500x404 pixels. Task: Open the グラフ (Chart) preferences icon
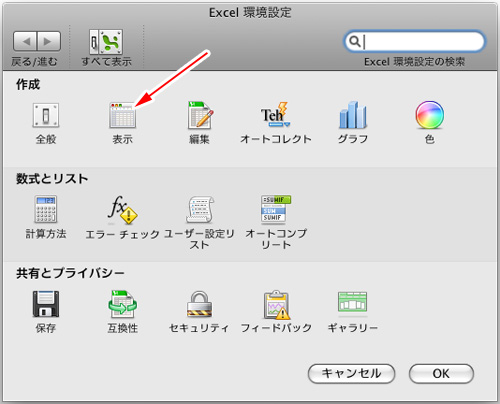coord(353,115)
